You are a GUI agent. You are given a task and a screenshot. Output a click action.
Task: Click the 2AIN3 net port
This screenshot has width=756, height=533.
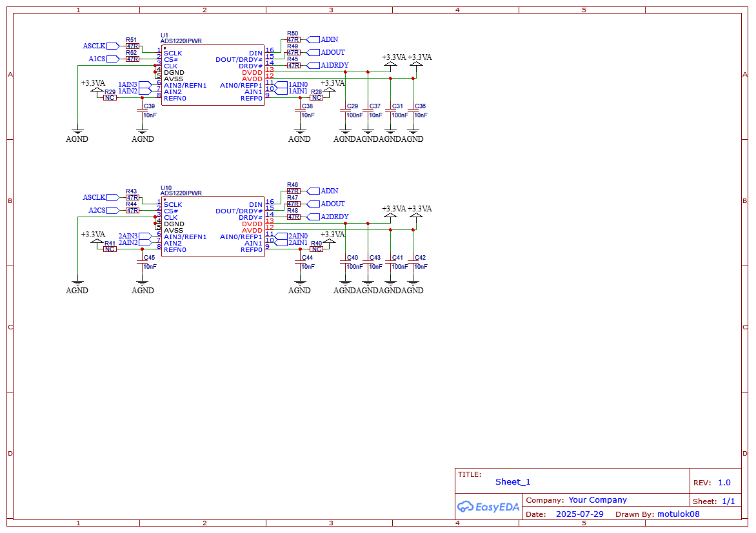[x=135, y=236]
